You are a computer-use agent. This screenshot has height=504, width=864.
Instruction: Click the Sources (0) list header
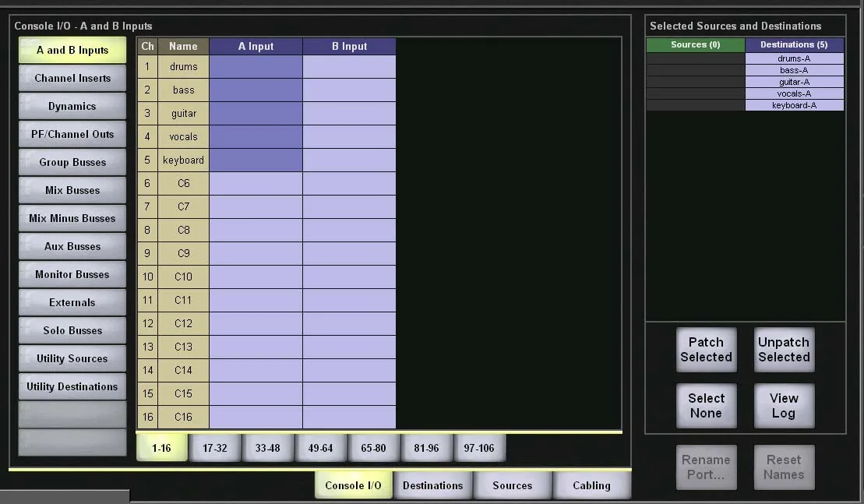696,44
